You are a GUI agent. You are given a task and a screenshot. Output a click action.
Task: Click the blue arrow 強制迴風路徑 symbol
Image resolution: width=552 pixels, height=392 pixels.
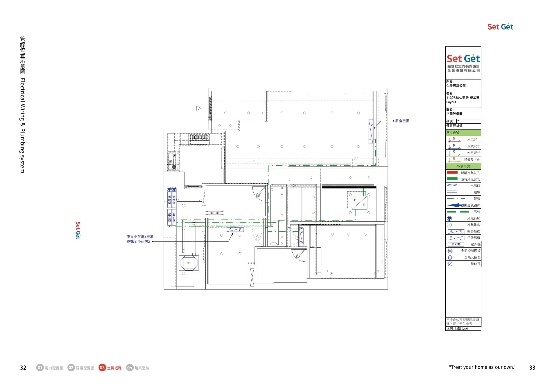point(456,205)
